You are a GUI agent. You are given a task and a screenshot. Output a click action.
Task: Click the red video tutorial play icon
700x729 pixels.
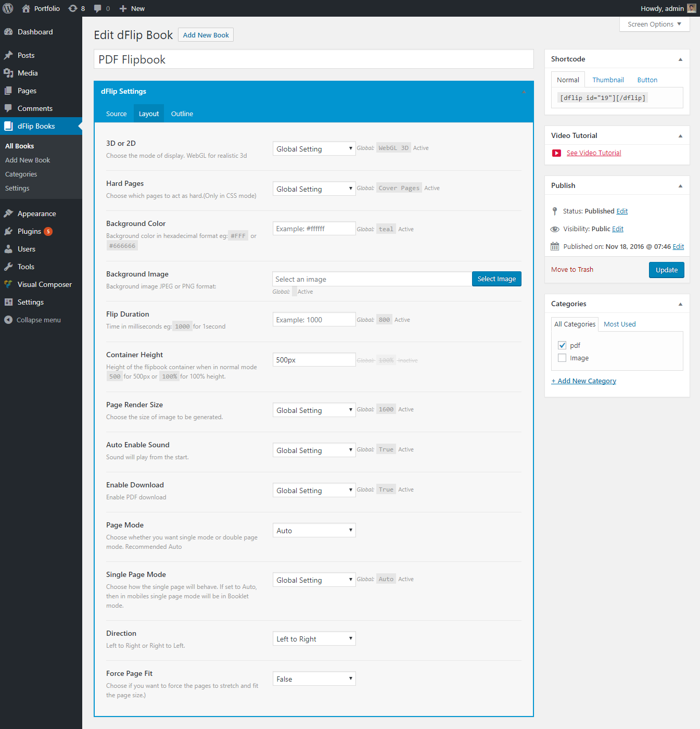point(556,153)
